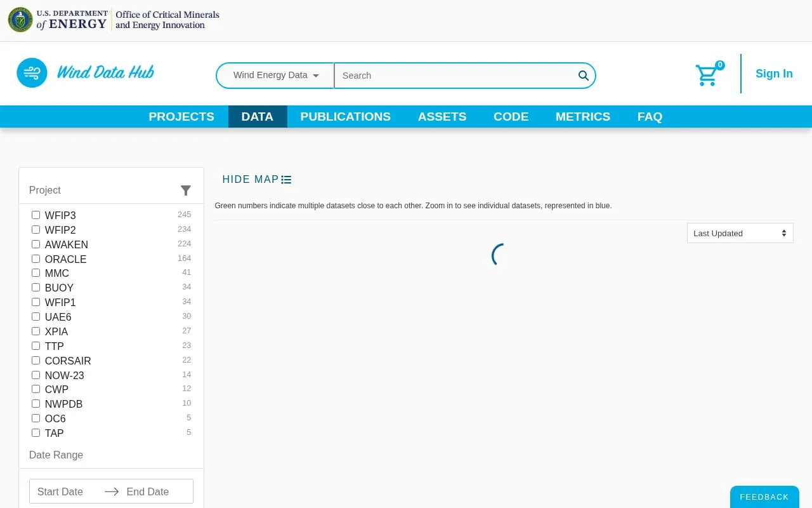Toggle the BUOY project checkbox
Screen dimensions: 812x508
click(36, 288)
